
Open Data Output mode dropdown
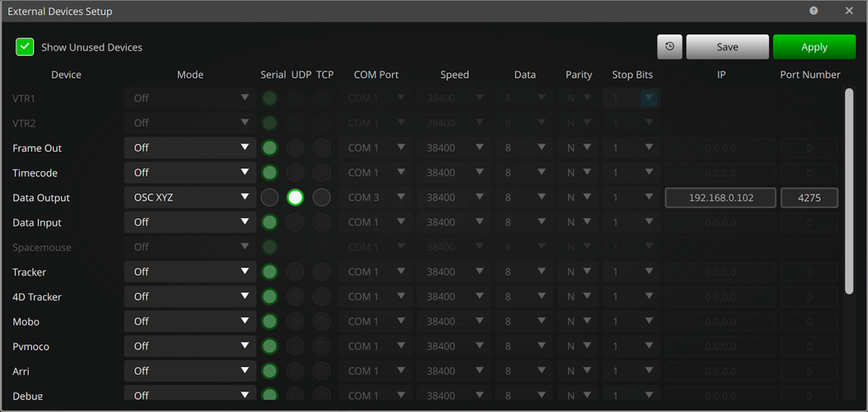tap(190, 198)
